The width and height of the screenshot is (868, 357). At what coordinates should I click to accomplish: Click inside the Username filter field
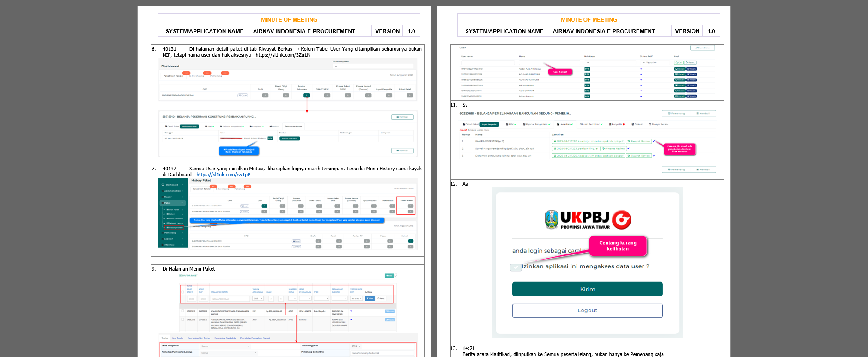pyautogui.click(x=488, y=62)
